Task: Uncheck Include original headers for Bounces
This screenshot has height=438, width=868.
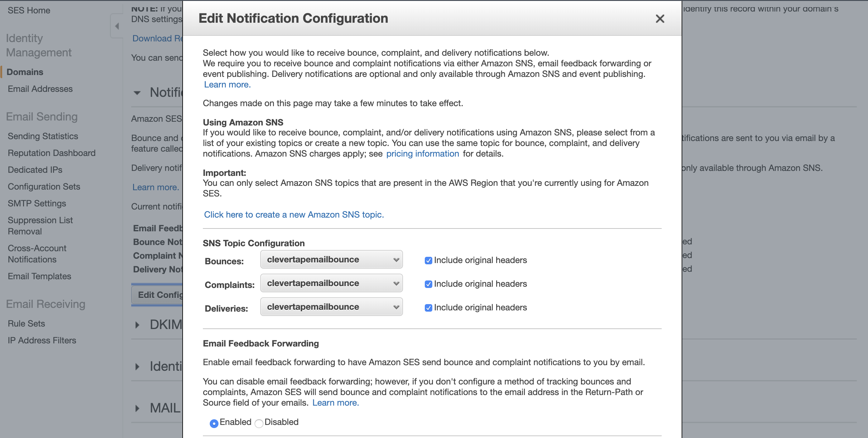Action: (x=428, y=261)
